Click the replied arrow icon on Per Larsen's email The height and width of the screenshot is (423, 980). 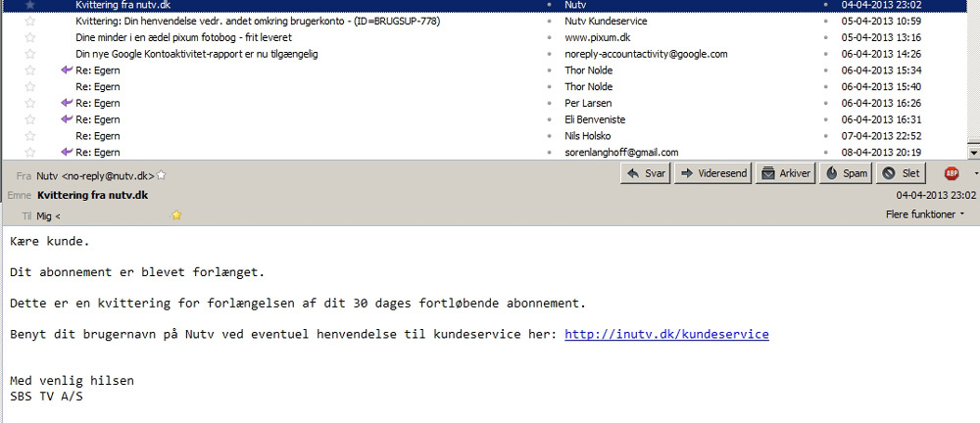pyautogui.click(x=67, y=103)
